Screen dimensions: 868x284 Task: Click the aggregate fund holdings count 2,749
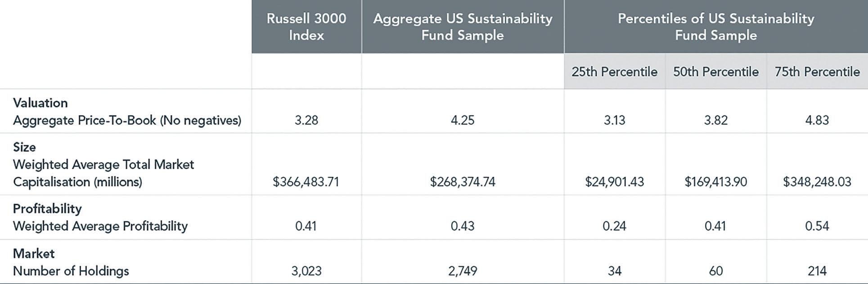[463, 271]
